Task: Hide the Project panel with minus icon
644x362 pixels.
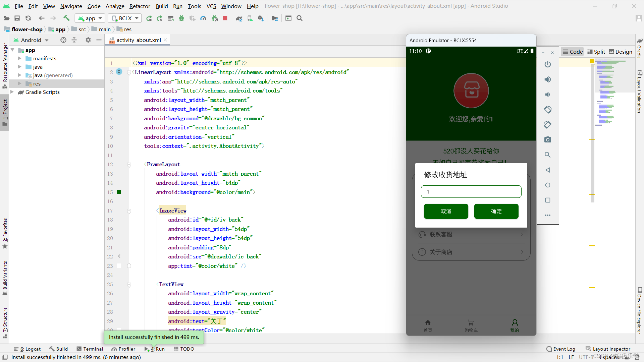Action: click(99, 40)
